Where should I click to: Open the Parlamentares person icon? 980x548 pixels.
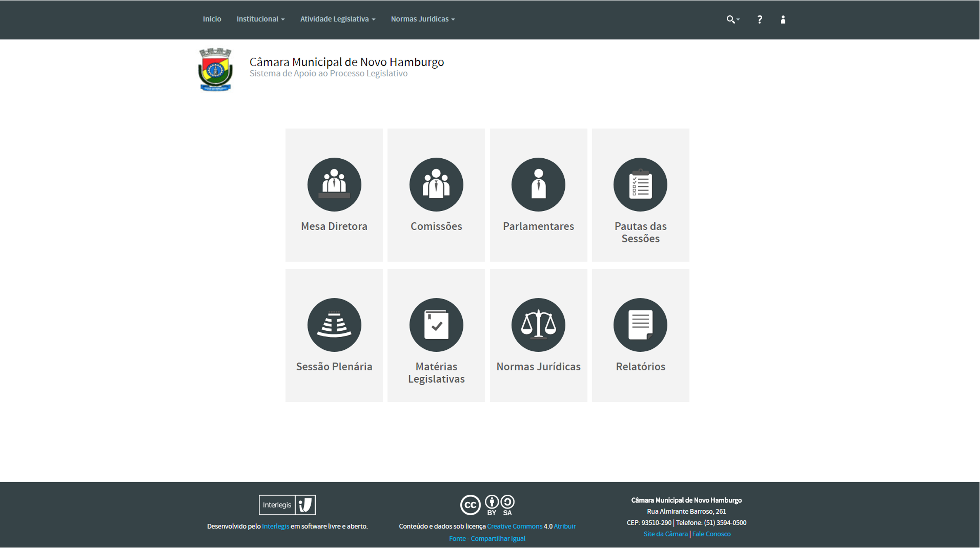point(538,184)
